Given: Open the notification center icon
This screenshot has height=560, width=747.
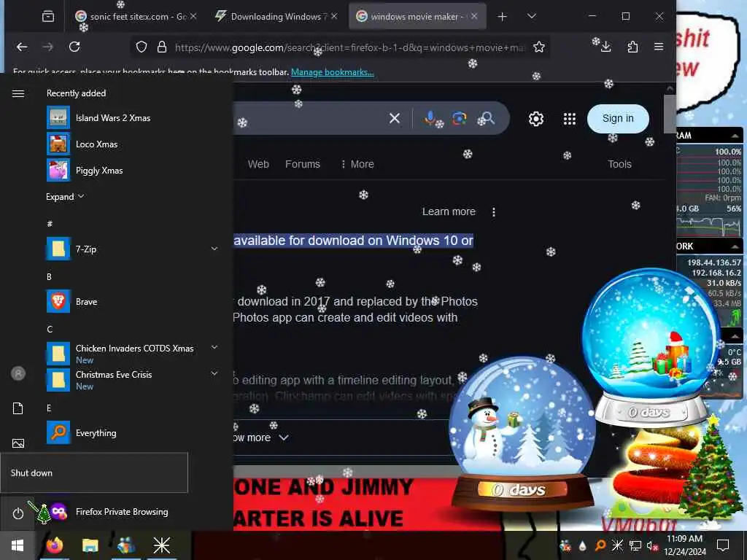Looking at the screenshot, I should click(x=723, y=545).
